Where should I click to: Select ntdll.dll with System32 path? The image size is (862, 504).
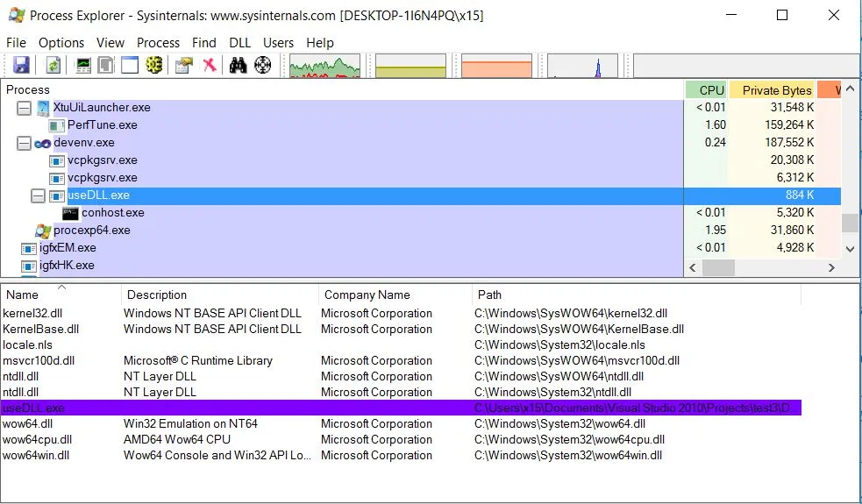pos(401,393)
